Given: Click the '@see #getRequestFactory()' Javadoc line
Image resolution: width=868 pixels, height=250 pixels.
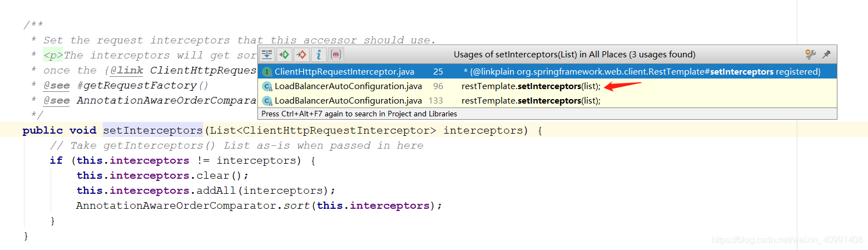Looking at the screenshot, I should pos(126,85).
